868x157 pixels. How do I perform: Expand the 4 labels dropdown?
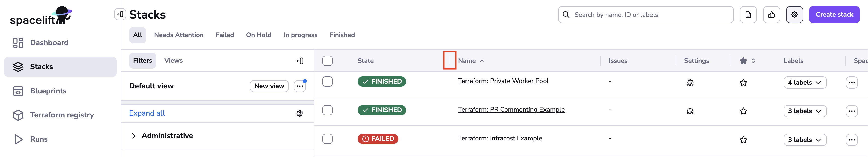point(804,83)
